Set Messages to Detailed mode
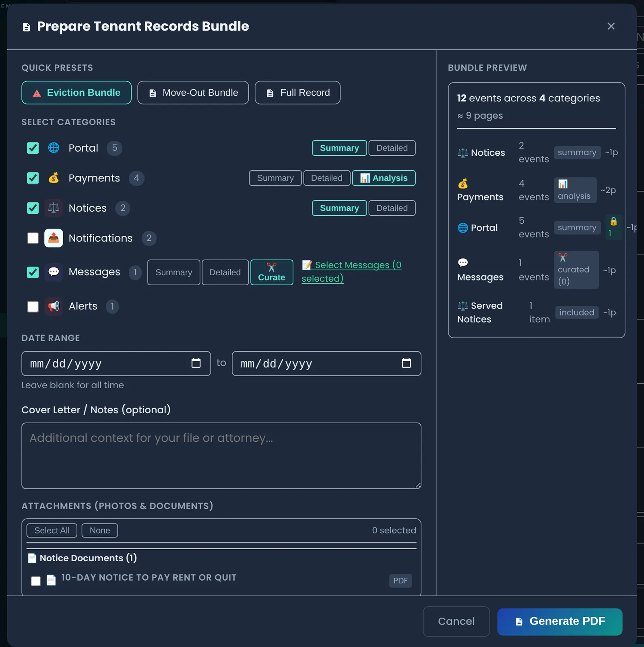This screenshot has width=644, height=647. tap(225, 272)
